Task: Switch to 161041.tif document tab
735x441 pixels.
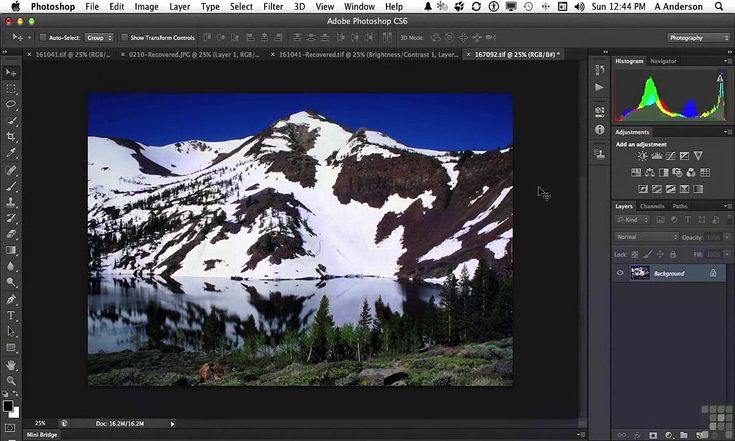Action: tap(73, 54)
